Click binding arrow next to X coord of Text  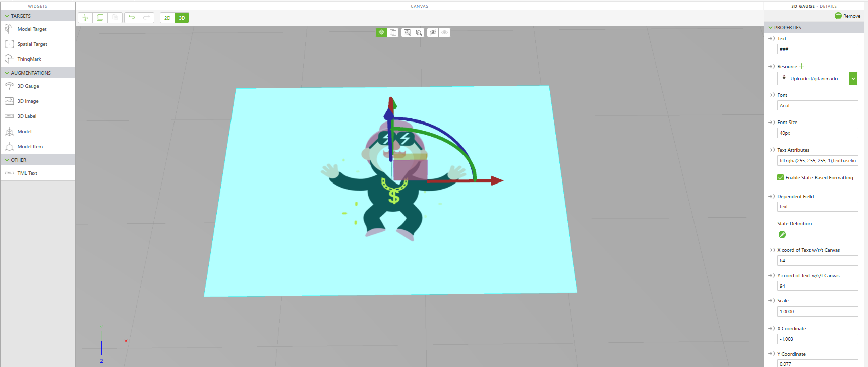point(771,250)
